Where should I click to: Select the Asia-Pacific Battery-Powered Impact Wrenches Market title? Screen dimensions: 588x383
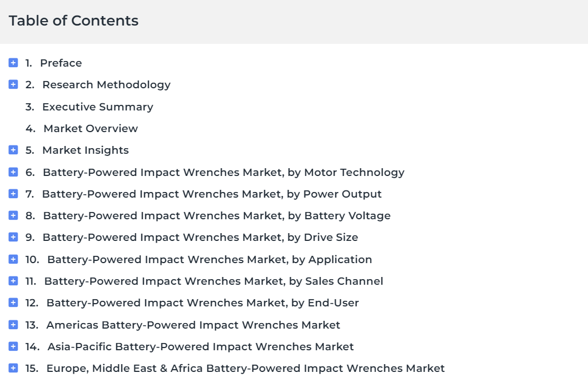point(201,347)
